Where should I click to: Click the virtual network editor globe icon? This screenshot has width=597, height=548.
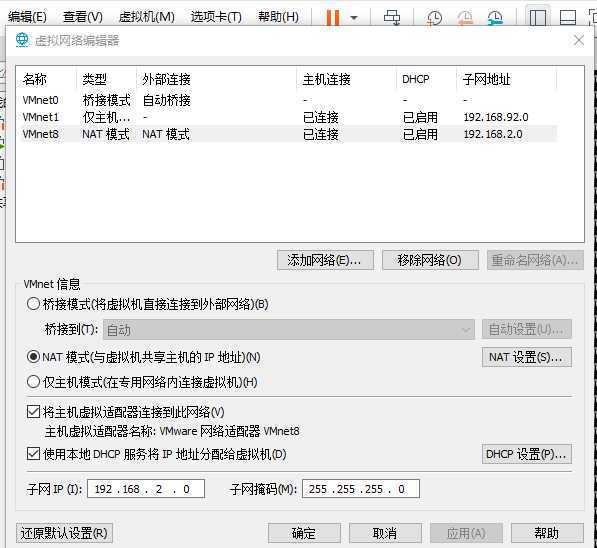tap(22, 40)
